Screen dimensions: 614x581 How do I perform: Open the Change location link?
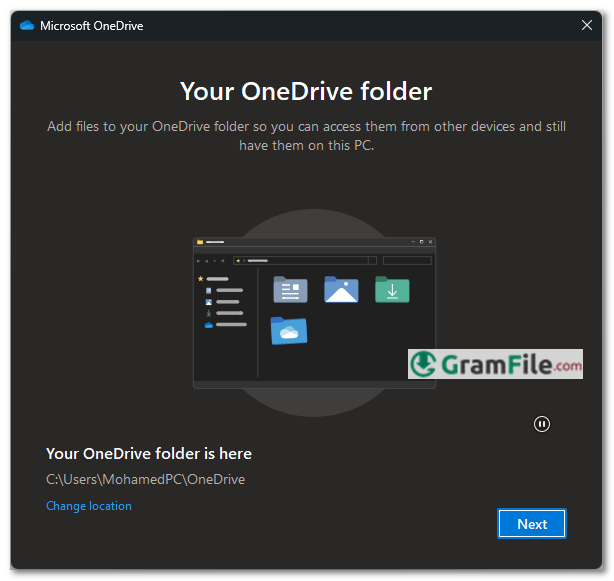pyautogui.click(x=89, y=506)
